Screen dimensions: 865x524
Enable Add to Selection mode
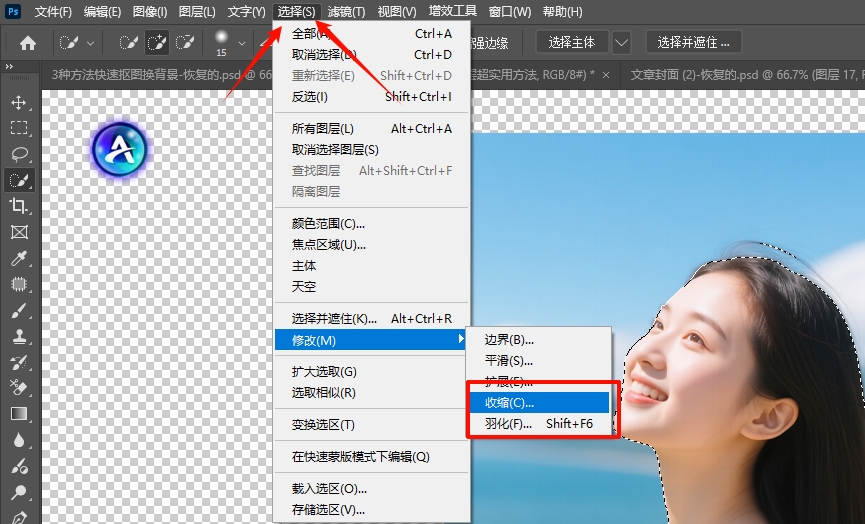click(157, 43)
